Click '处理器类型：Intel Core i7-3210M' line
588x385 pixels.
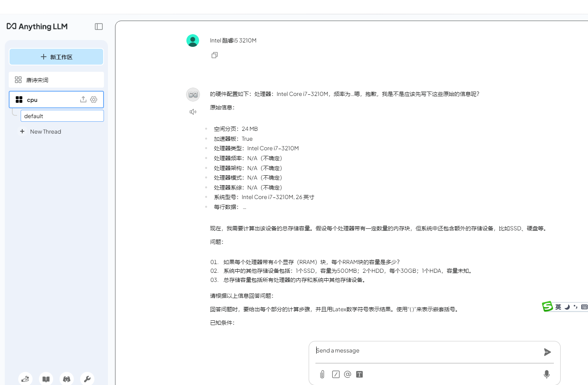[256, 148]
